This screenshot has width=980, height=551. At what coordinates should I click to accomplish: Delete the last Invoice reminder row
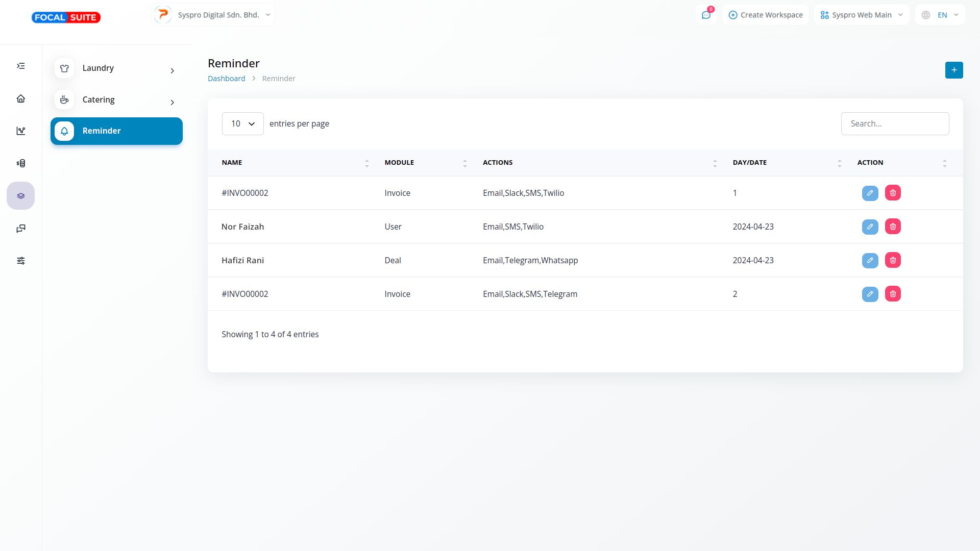893,294
